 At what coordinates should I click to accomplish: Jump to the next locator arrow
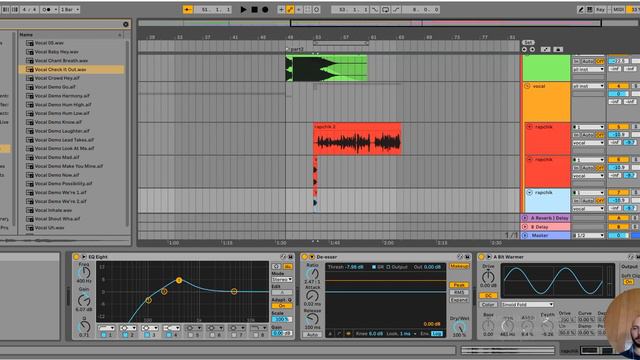coord(532,49)
